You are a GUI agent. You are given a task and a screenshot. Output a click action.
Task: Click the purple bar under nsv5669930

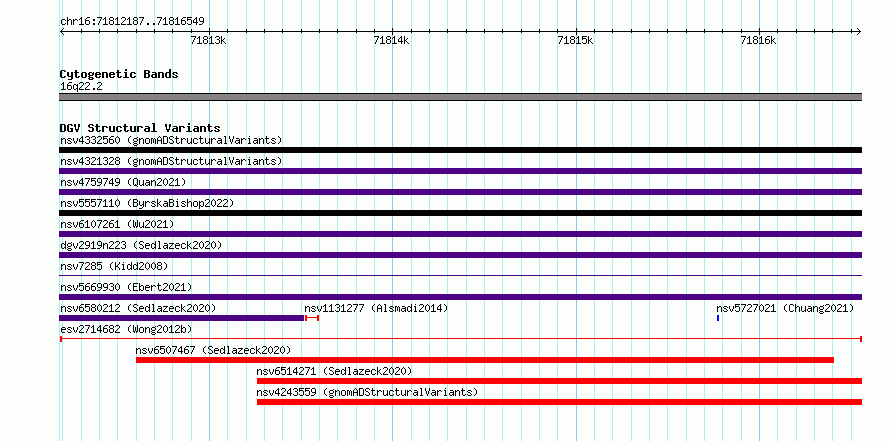[x=460, y=297]
